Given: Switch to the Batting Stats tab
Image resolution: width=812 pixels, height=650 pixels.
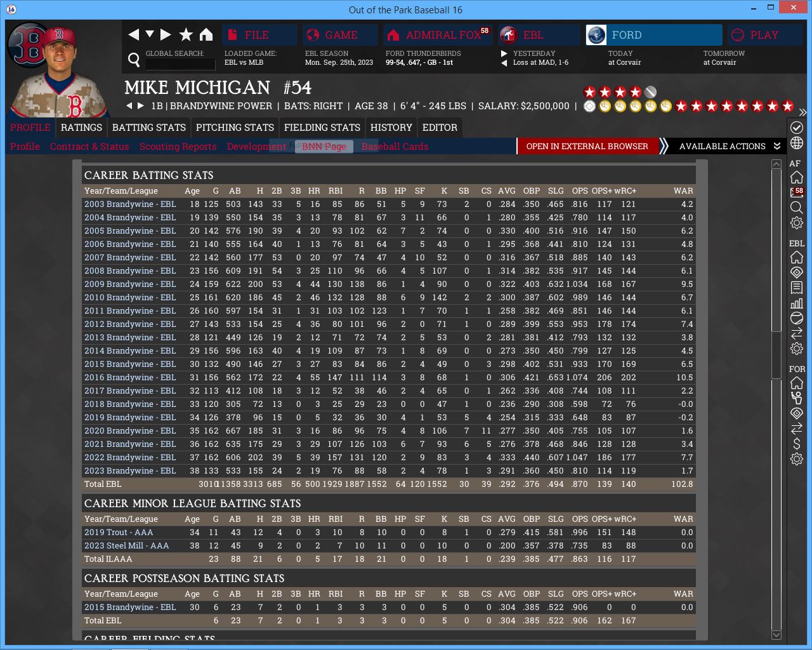Looking at the screenshot, I should pos(149,128).
